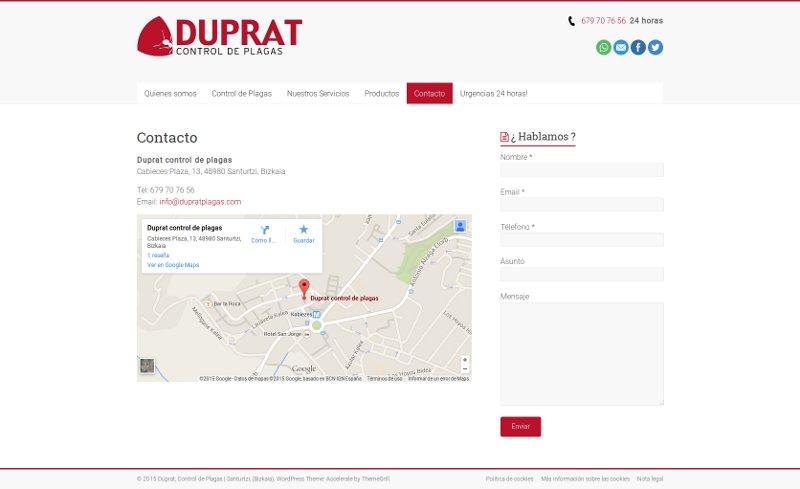Click the Duprat logo in header
This screenshot has width=800, height=489.
pos(219,36)
